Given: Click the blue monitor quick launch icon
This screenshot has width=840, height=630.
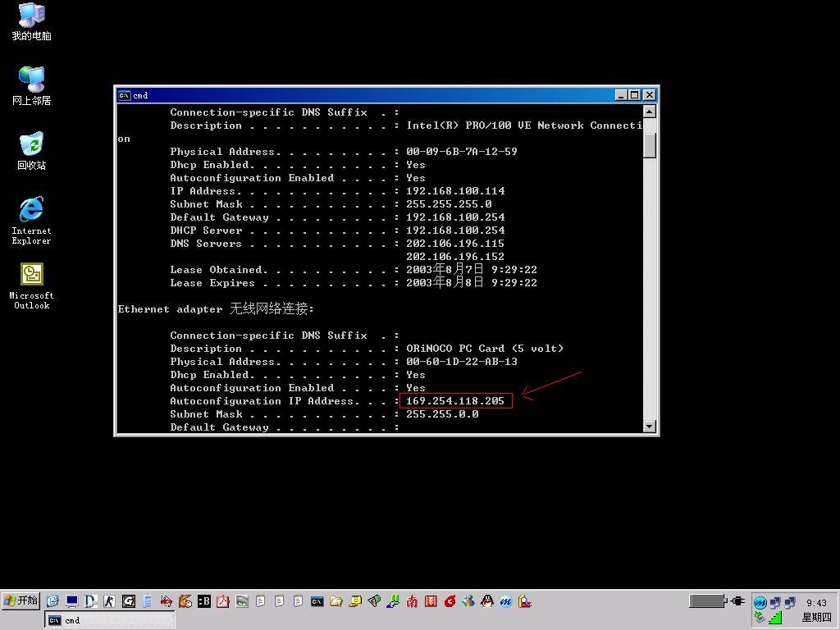Looking at the screenshot, I should tap(72, 601).
